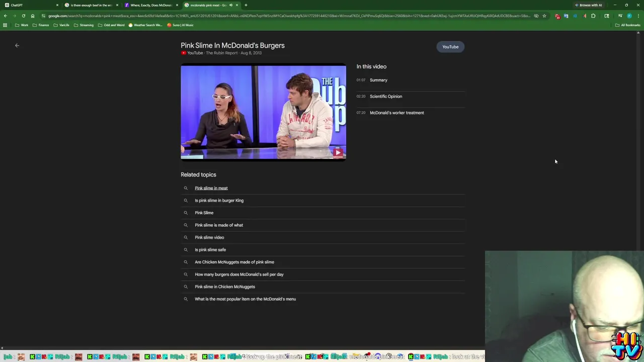Click the Browse with AI button

click(x=588, y=5)
